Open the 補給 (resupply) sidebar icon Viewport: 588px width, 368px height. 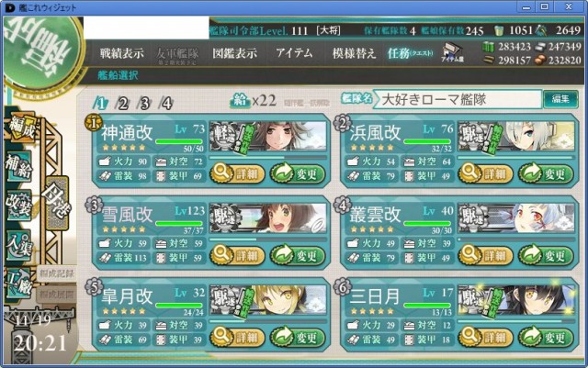pos(18,166)
